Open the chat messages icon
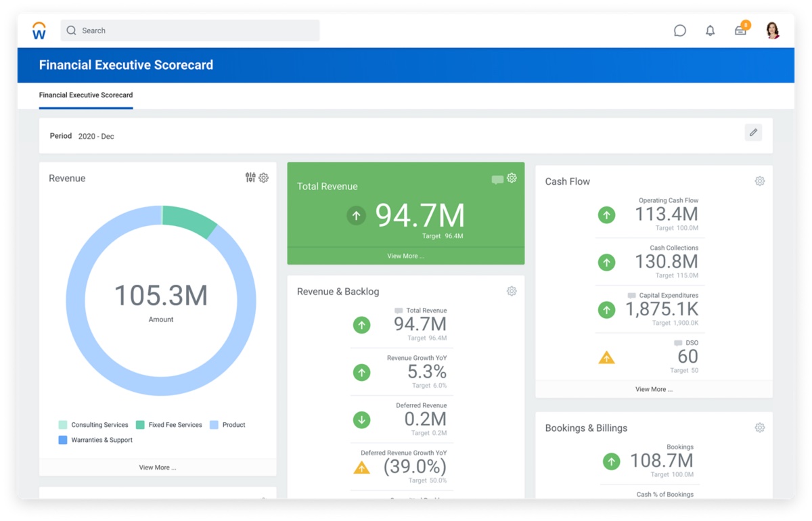The height and width of the screenshot is (521, 812). 679,30
